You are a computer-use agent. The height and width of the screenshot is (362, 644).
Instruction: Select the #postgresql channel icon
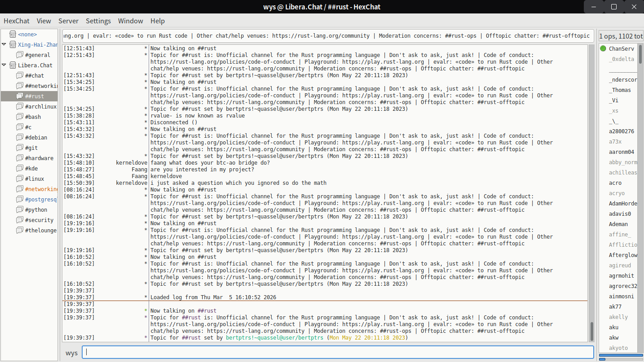20,199
